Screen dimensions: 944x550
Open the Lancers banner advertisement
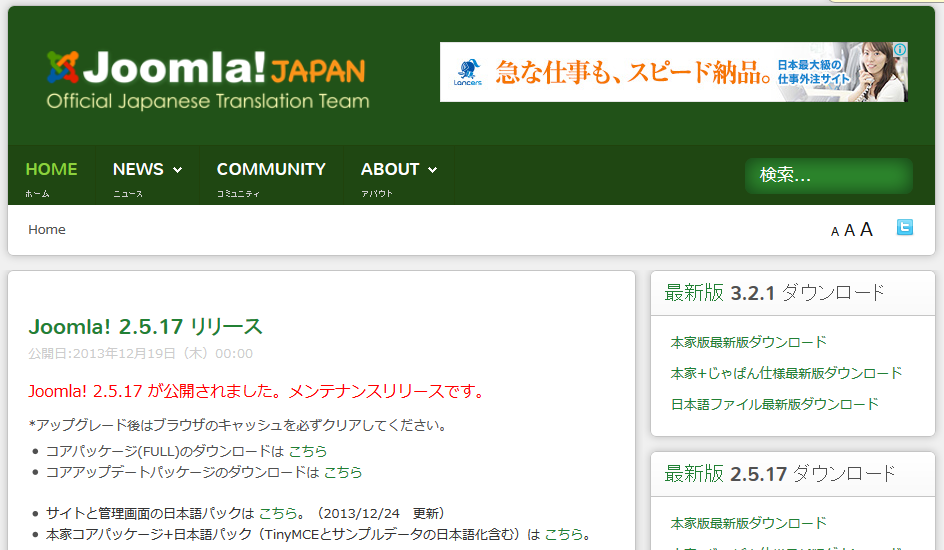click(x=674, y=72)
